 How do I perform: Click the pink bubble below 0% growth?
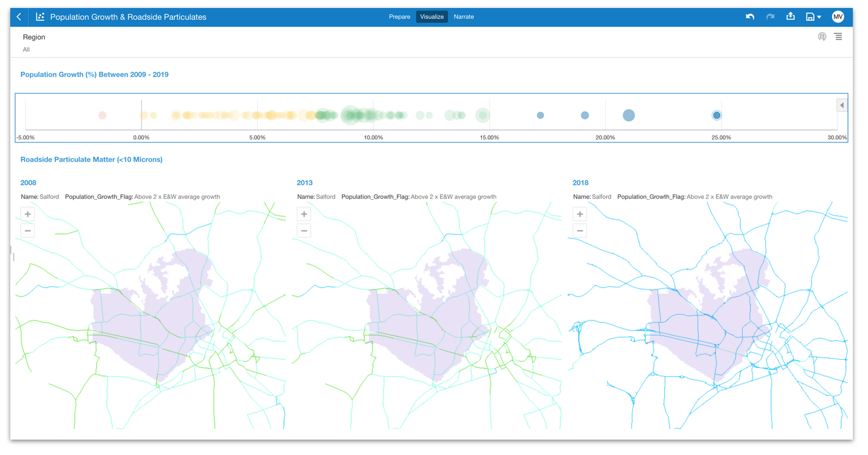102,115
